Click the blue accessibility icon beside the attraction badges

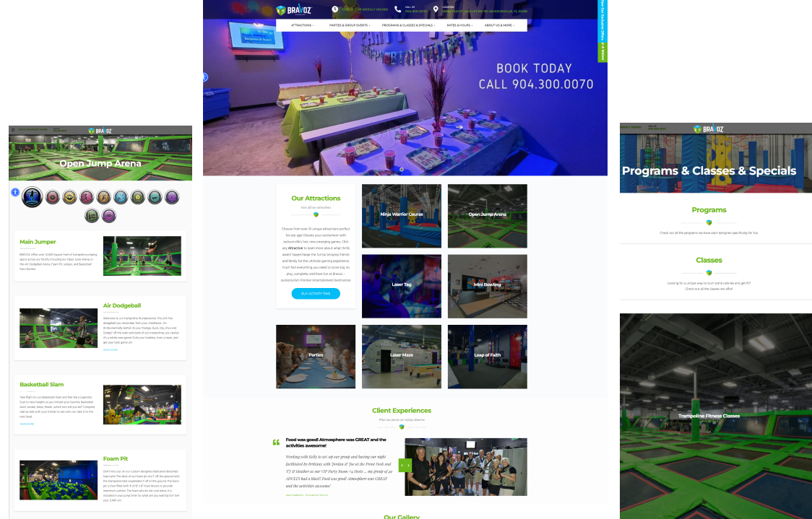click(x=14, y=192)
